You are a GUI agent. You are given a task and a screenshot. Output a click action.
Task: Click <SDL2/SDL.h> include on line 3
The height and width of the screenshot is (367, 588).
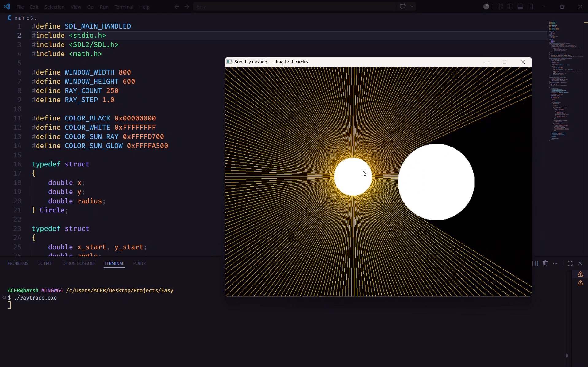tap(94, 45)
